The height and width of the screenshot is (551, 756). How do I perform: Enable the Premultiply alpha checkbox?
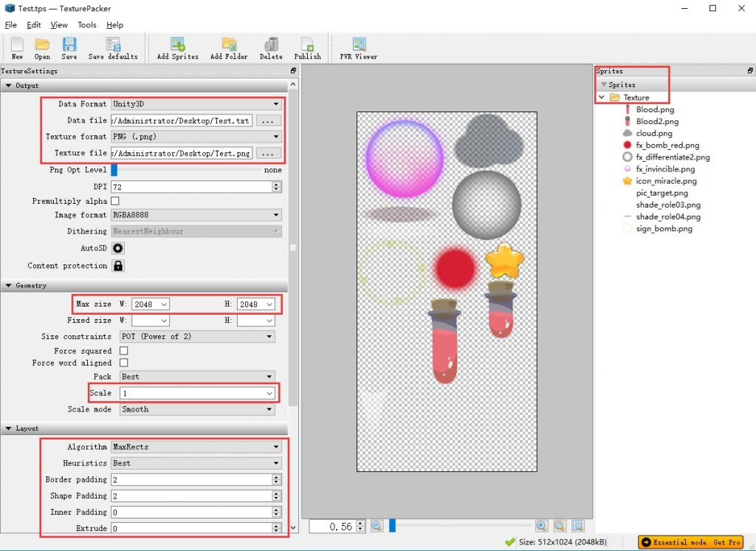click(114, 201)
